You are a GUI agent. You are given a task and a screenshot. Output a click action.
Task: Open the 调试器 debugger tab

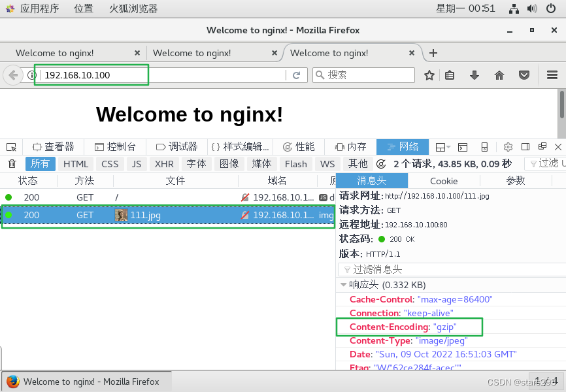(177, 147)
